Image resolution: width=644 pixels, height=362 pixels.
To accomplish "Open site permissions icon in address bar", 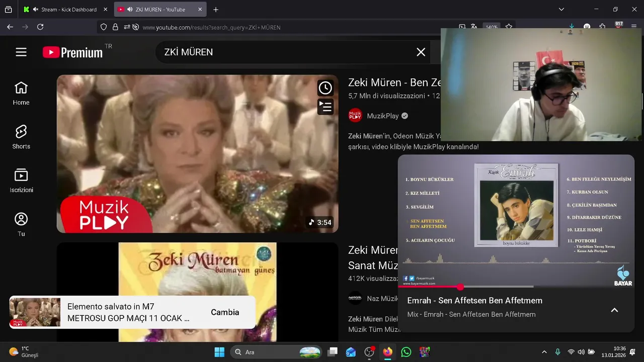I will 126,27.
